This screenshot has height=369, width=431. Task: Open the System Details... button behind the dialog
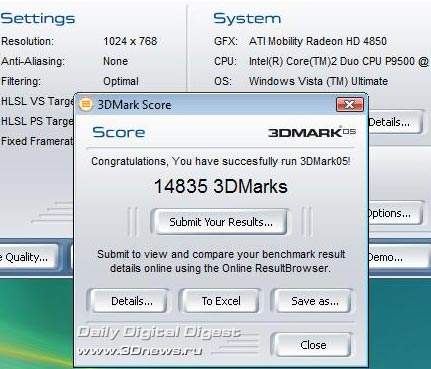pyautogui.click(x=396, y=122)
